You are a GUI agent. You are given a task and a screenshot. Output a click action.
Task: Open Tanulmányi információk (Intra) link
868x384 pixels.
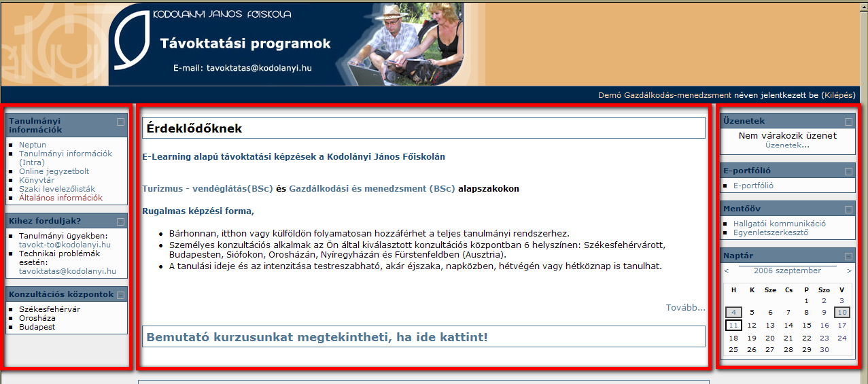point(65,158)
